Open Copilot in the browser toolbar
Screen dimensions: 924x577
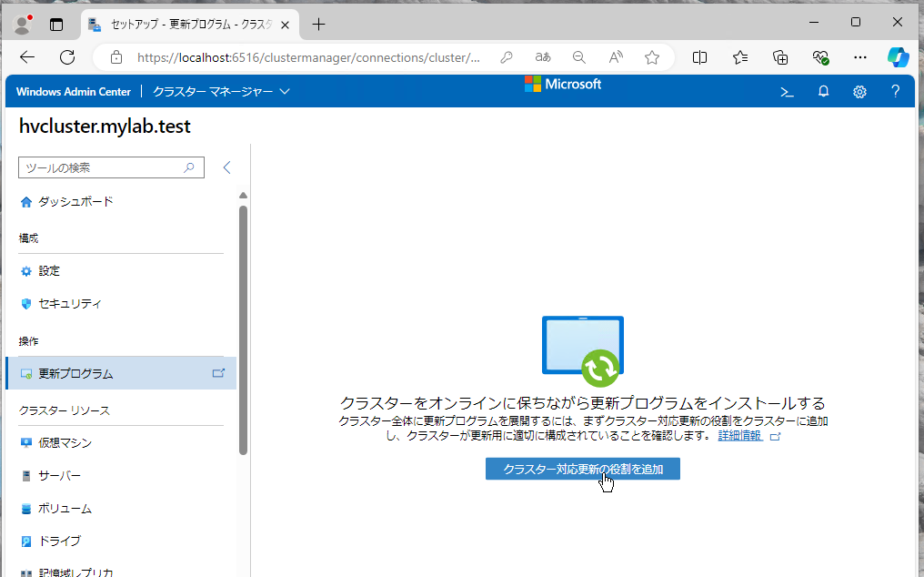(899, 56)
